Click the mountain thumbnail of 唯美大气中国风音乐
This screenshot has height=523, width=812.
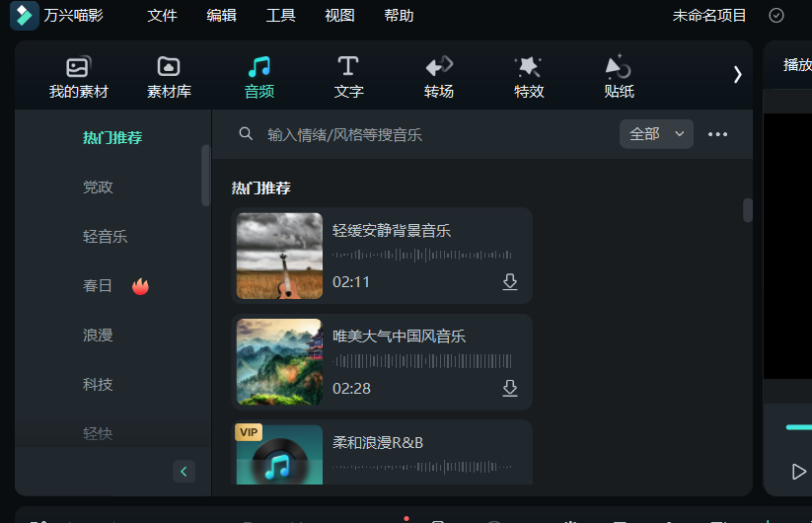279,362
